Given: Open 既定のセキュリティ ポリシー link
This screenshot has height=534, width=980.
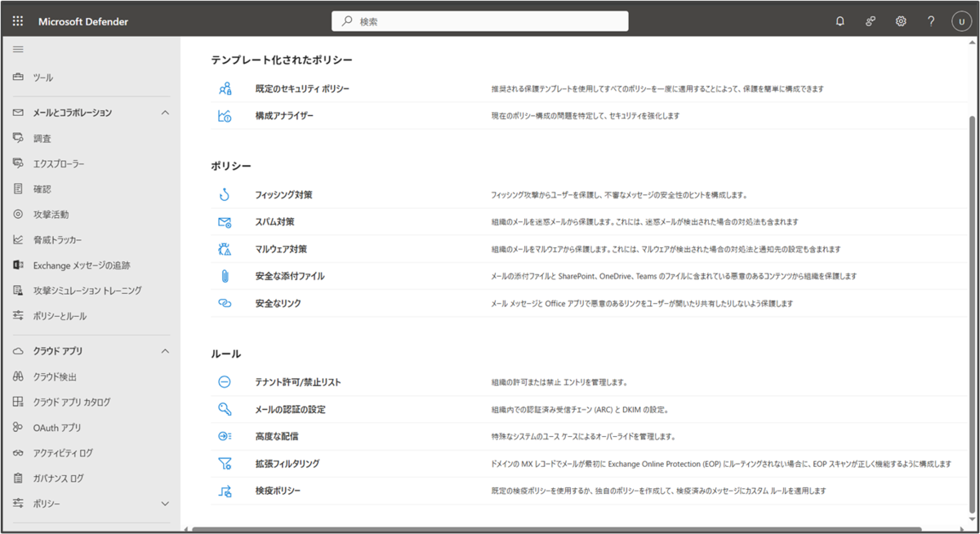Looking at the screenshot, I should pyautogui.click(x=302, y=88).
